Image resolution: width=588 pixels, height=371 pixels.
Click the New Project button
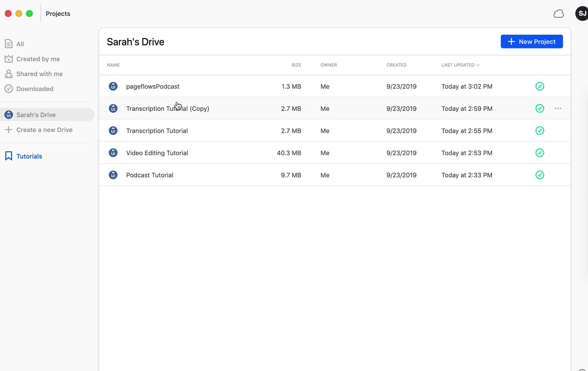532,41
